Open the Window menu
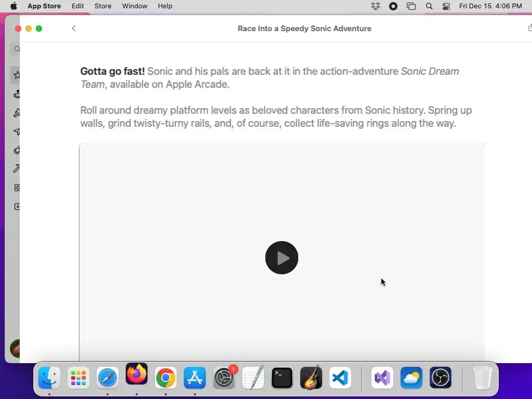This screenshot has height=399, width=532. (135, 6)
